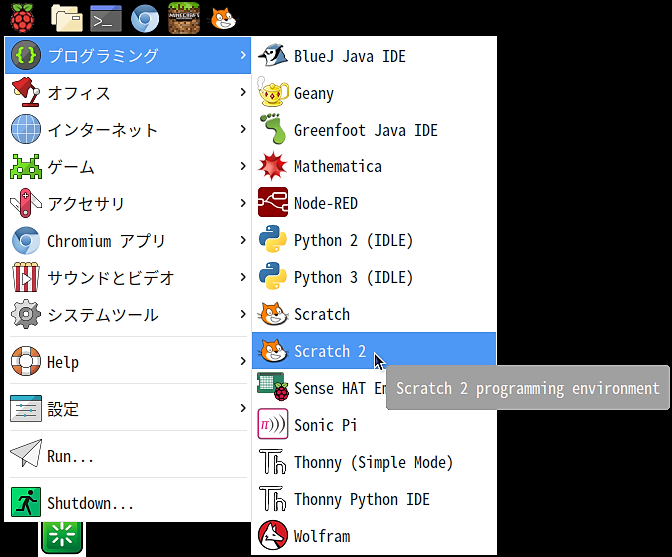The image size is (672, 557).
Task: Click the Geany teapot icon
Action: (x=273, y=92)
